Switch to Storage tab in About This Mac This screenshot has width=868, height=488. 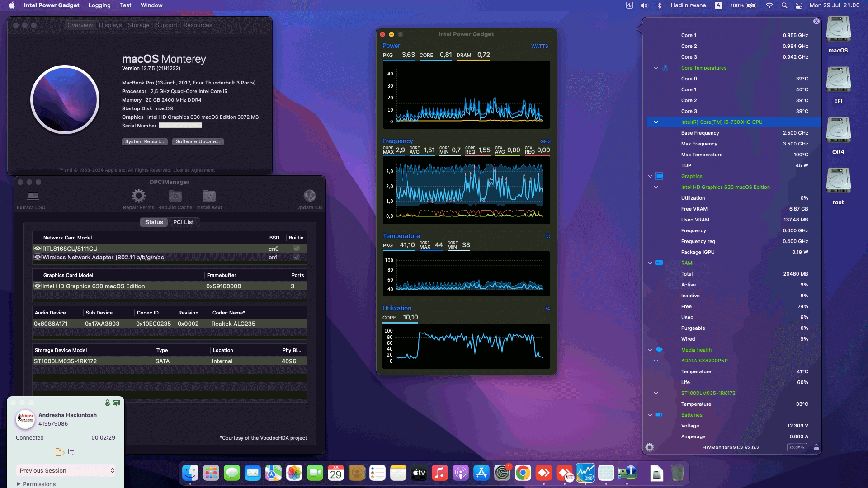click(x=138, y=25)
